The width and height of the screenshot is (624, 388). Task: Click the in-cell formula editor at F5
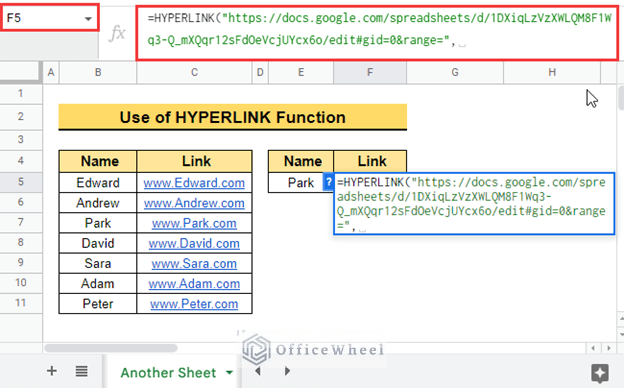coord(474,204)
